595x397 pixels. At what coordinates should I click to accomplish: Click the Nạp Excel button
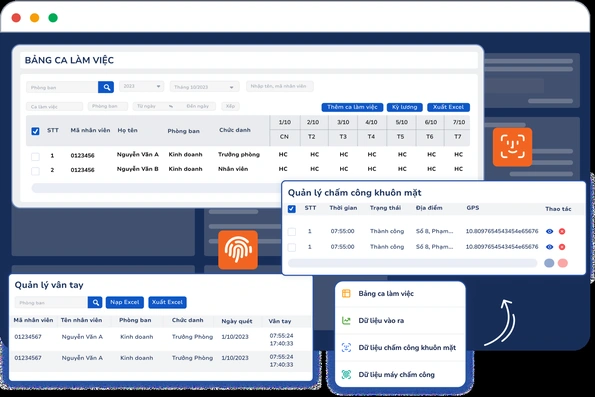coord(124,302)
